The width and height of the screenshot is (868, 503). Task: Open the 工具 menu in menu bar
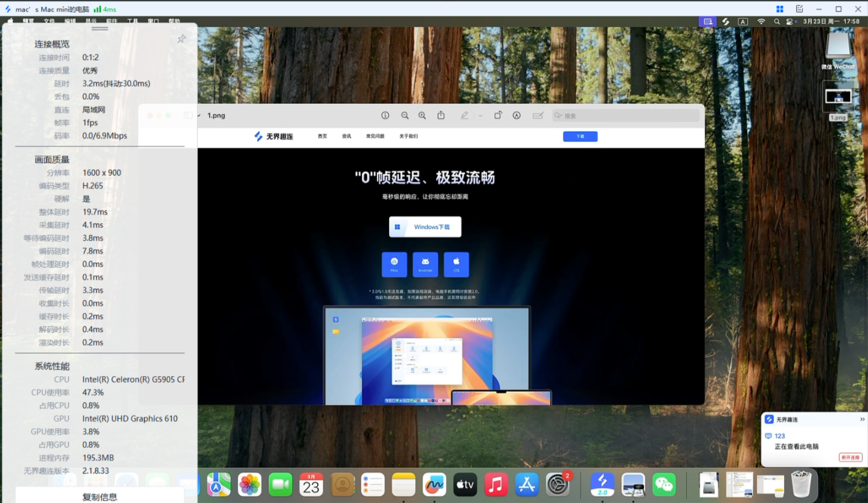[132, 21]
